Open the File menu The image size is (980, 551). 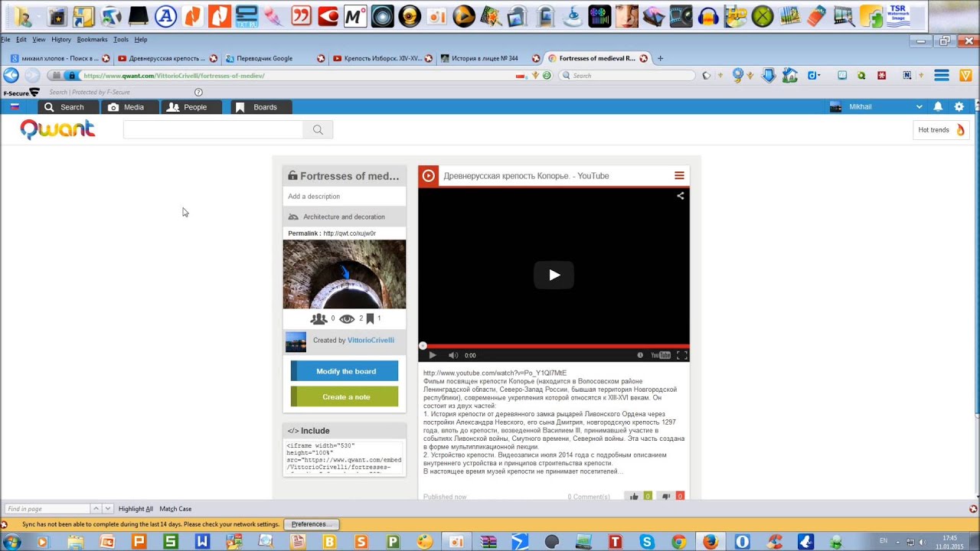4,39
